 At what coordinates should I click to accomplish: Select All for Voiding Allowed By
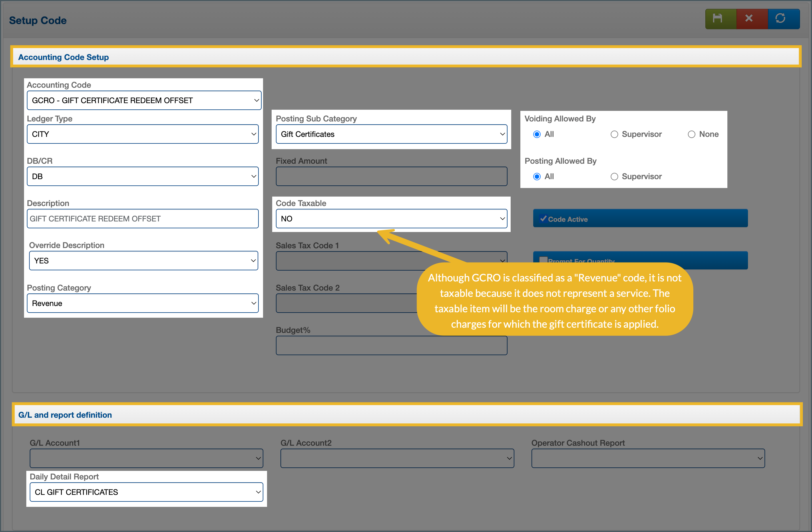[x=537, y=134]
